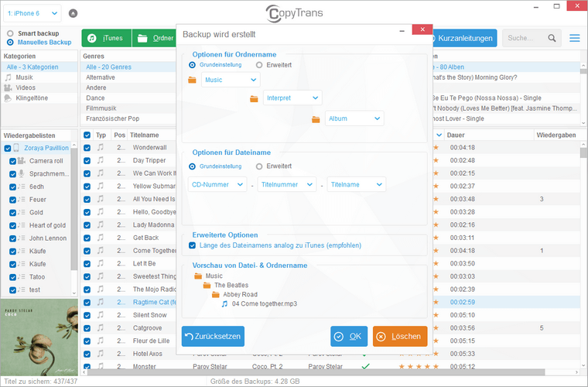Click the search magnifier icon
Image resolution: width=588 pixels, height=387 pixels.
tap(552, 38)
